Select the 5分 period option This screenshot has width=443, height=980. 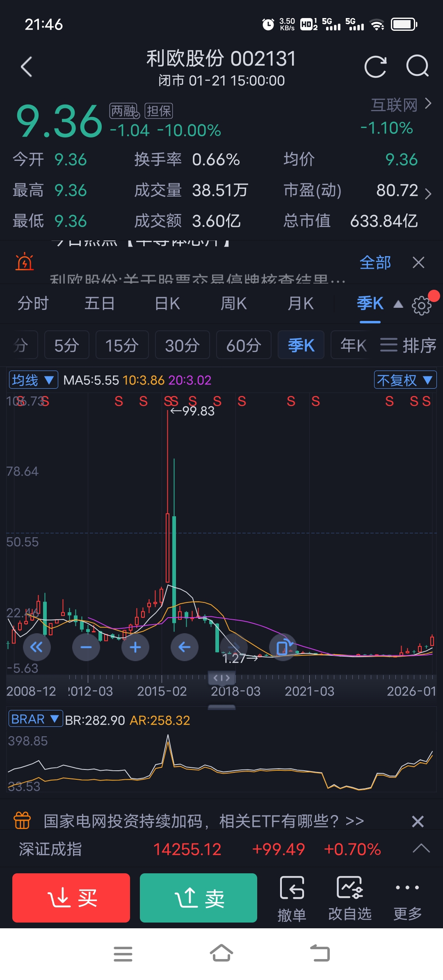67,345
